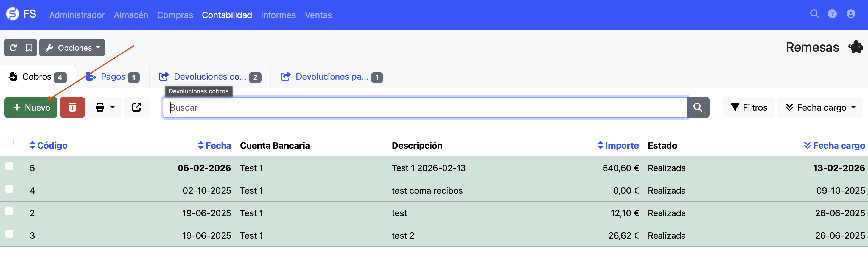Open the user account icon
This screenshot has width=868, height=256.
pos(851,14)
